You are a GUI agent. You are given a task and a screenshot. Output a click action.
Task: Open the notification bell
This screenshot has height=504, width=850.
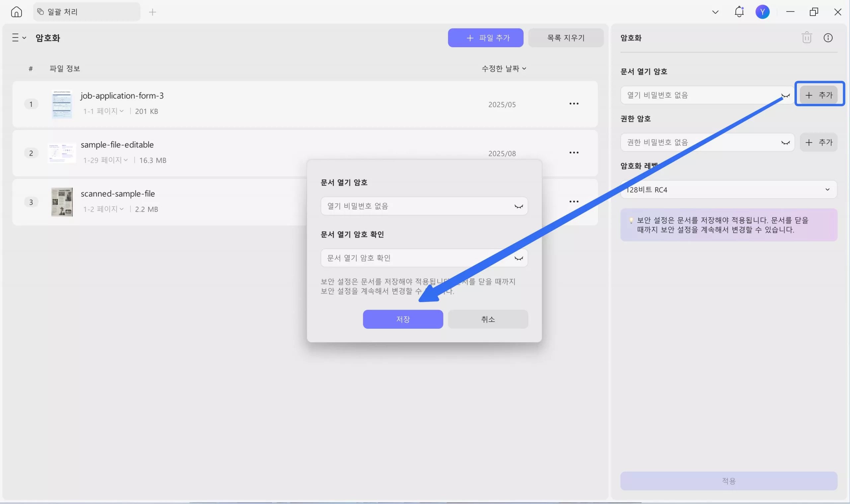(x=739, y=12)
